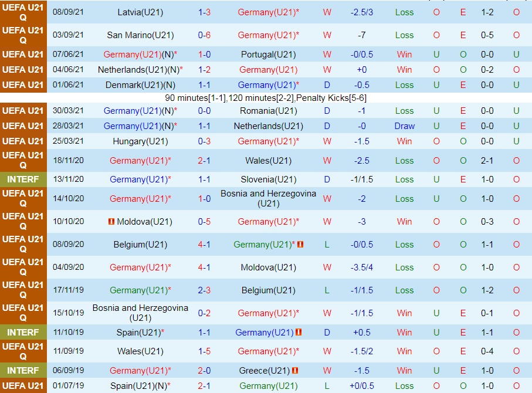Click the 2-3 score against Belgium(U21)
The width and height of the screenshot is (532, 393).
pyautogui.click(x=204, y=290)
